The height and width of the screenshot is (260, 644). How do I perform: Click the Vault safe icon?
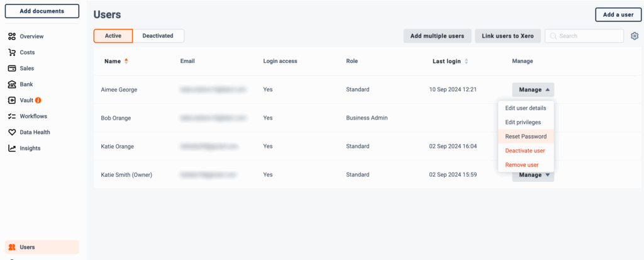click(x=12, y=100)
